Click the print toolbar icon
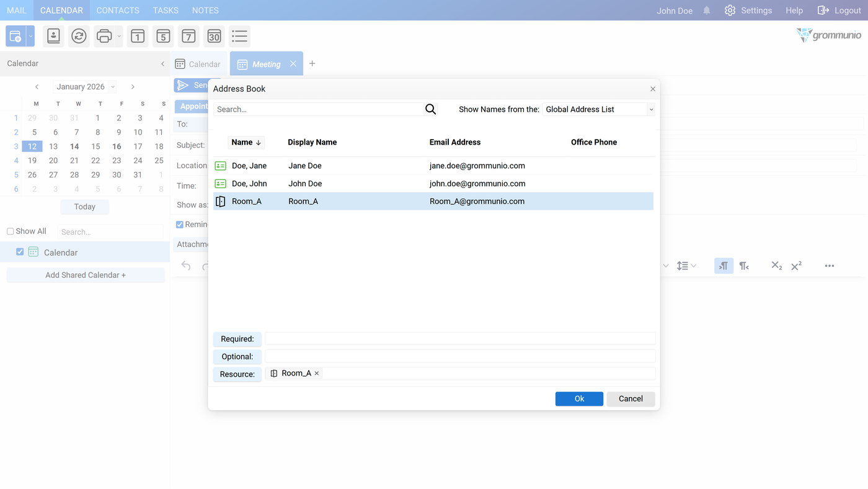 (x=104, y=37)
